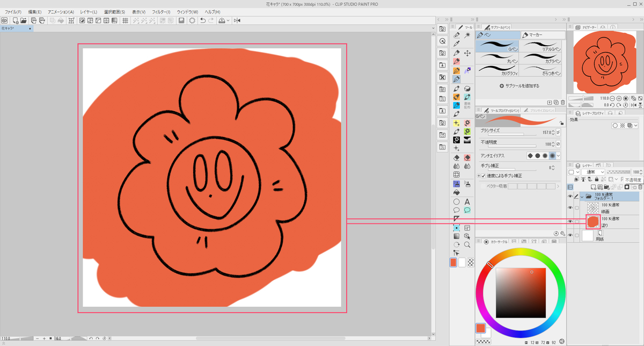This screenshot has width=644, height=346.
Task: Select the rectangle selection tool
Action: [x=456, y=228]
